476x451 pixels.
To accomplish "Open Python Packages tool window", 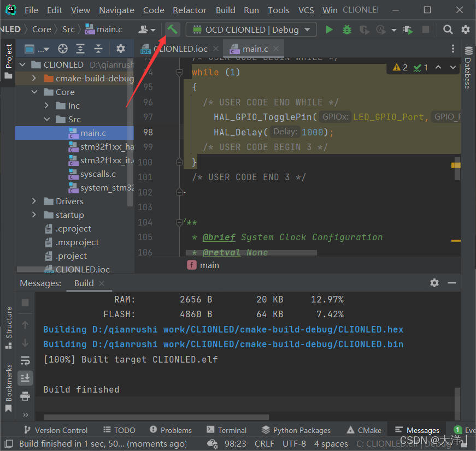I will [296, 430].
